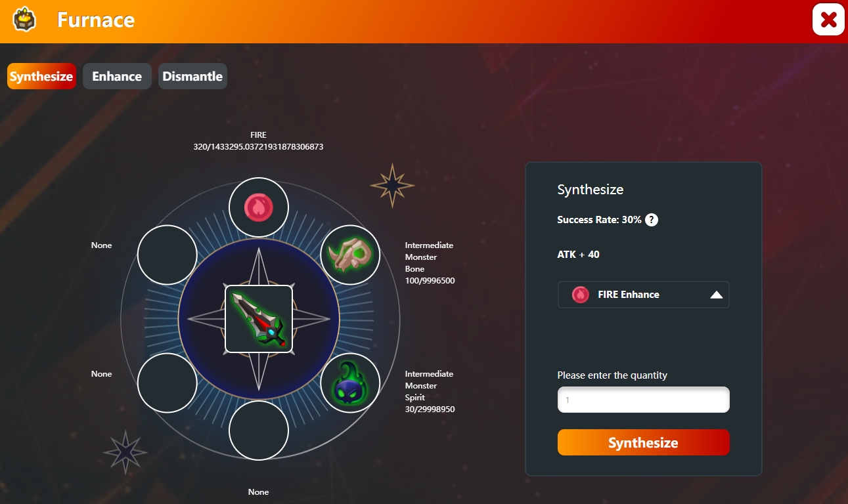Switch to the Enhance tab

(117, 76)
